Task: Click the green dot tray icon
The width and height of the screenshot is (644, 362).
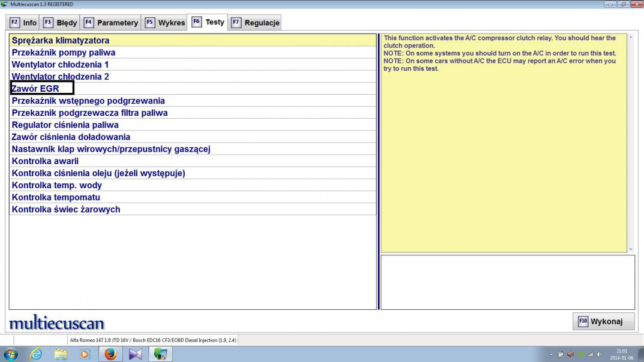Action: coord(581,354)
